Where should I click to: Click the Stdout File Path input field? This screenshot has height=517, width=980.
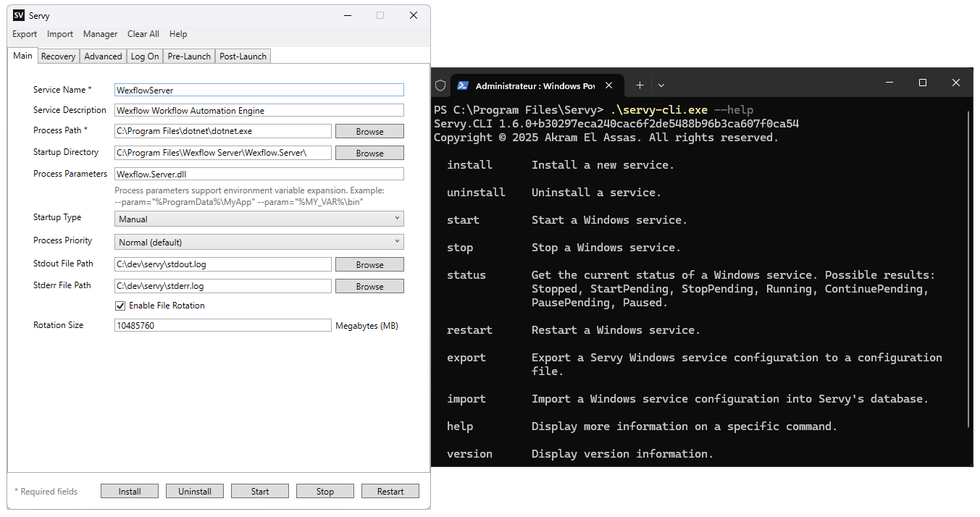pos(223,264)
